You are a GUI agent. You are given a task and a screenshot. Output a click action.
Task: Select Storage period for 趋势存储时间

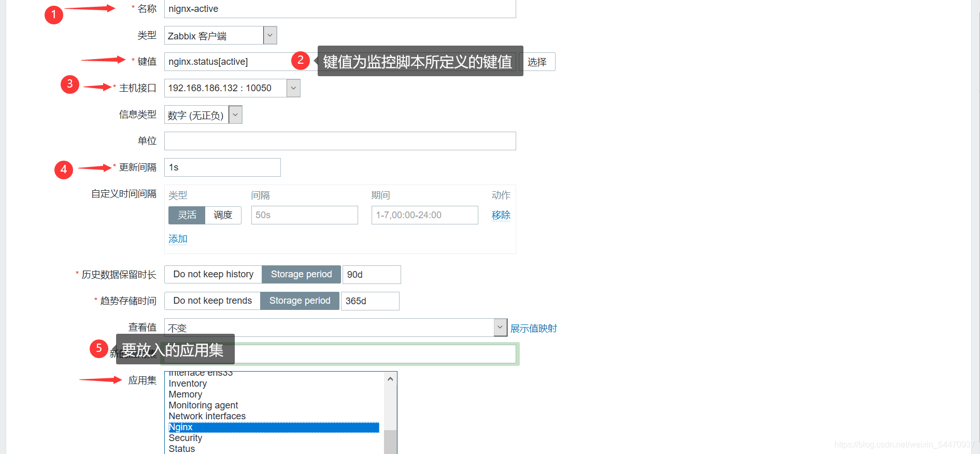(x=300, y=301)
